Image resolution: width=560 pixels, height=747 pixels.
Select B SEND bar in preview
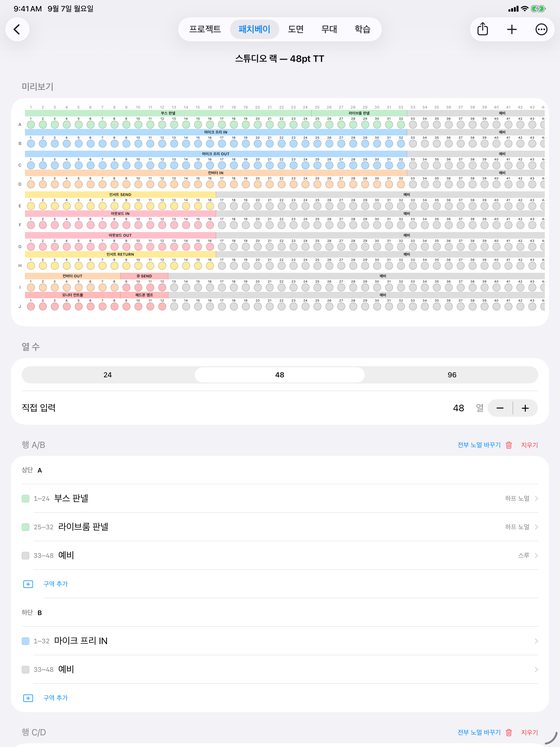(144, 276)
